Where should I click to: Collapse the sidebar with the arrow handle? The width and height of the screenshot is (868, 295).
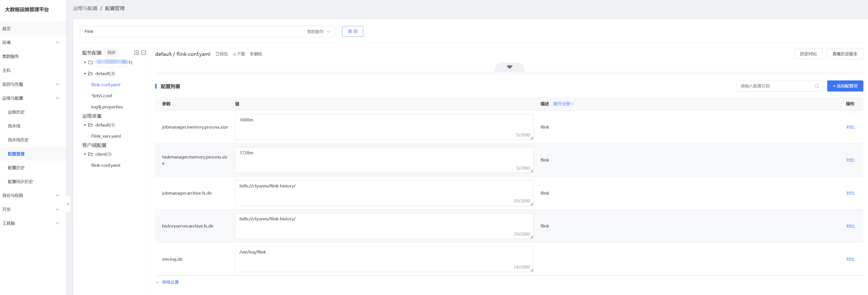click(x=68, y=204)
